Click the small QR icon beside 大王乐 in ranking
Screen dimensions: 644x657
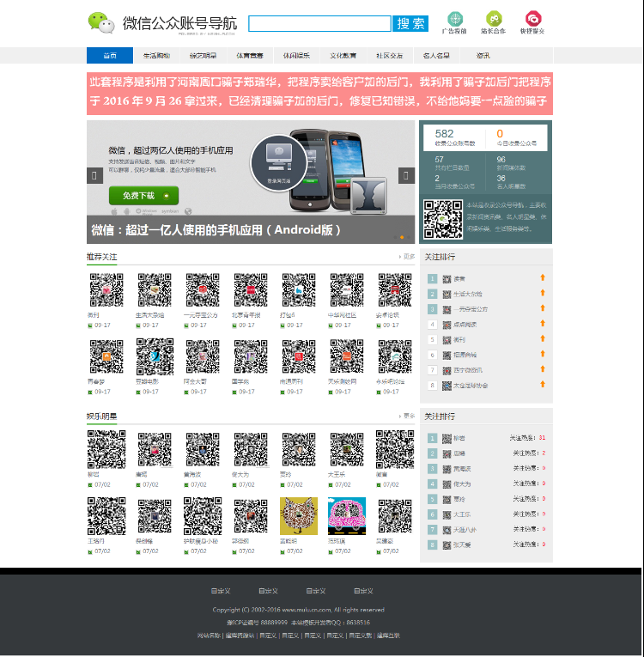(447, 514)
